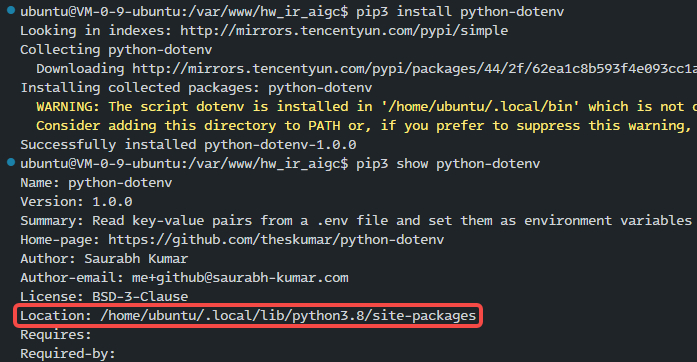This screenshot has width=697, height=362.
Task: Click the WARNING label in yellow text
Action: pyautogui.click(x=68, y=107)
